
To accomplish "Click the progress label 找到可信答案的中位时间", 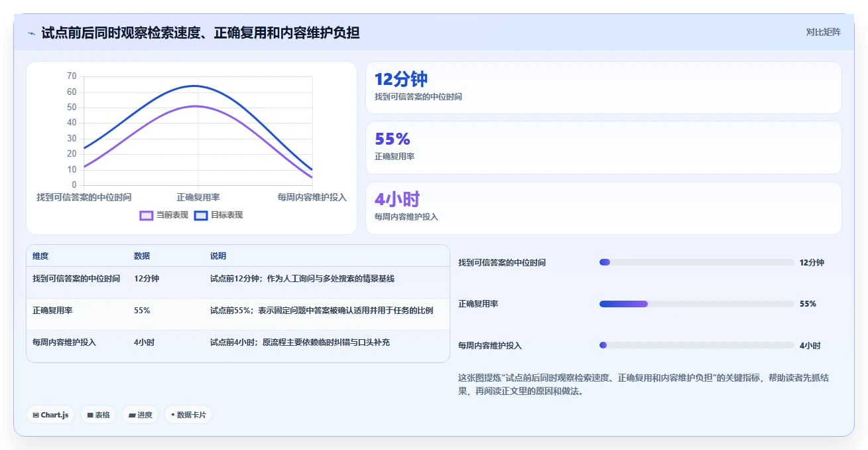I will (502, 263).
